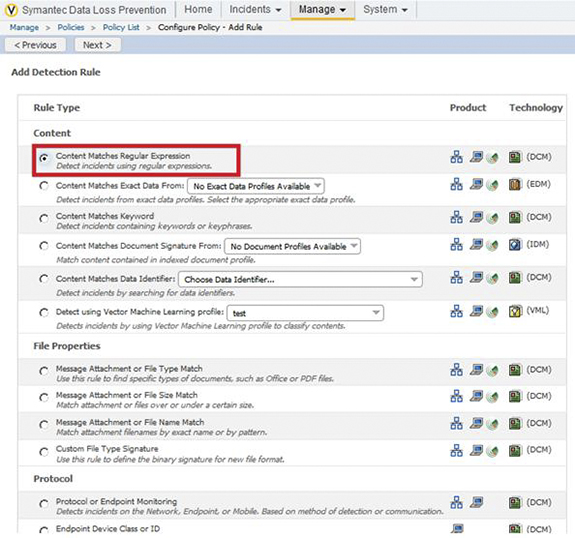
Task: Click the Next button
Action: (97, 45)
